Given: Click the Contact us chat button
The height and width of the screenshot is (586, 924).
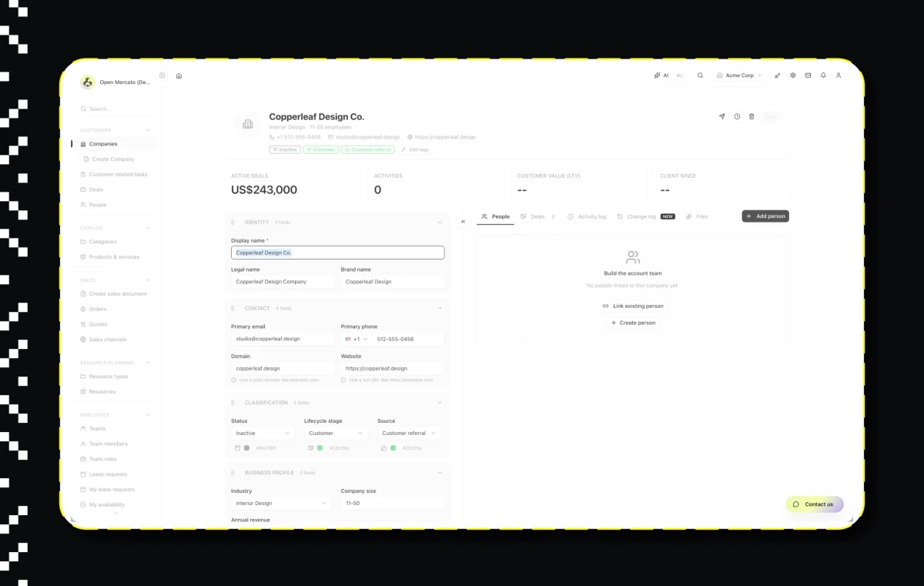Looking at the screenshot, I should (815, 504).
